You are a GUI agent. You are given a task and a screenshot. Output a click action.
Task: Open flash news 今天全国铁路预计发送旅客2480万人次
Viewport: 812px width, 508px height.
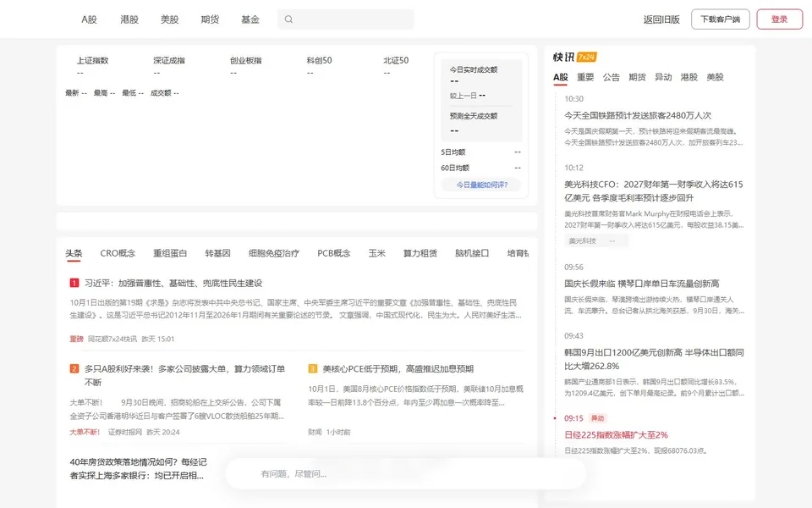click(x=638, y=115)
